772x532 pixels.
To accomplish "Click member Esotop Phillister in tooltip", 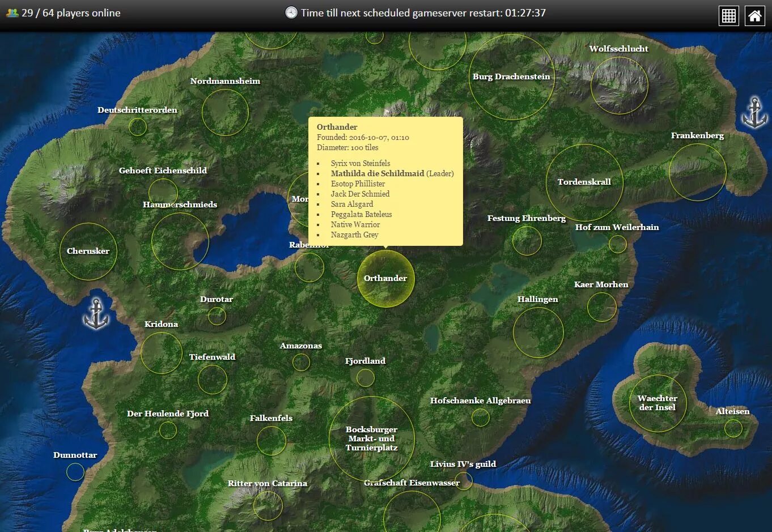I will (358, 184).
